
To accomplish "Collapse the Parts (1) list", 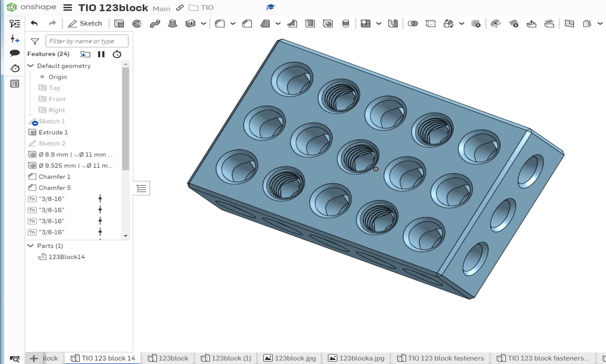I will (31, 246).
